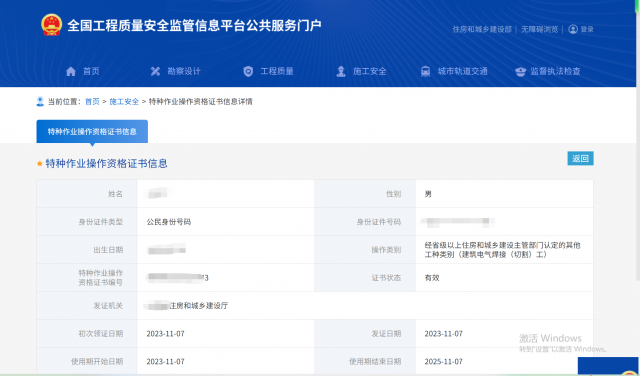
Task: Click the 身份证件号码 field label
Action: click(379, 222)
